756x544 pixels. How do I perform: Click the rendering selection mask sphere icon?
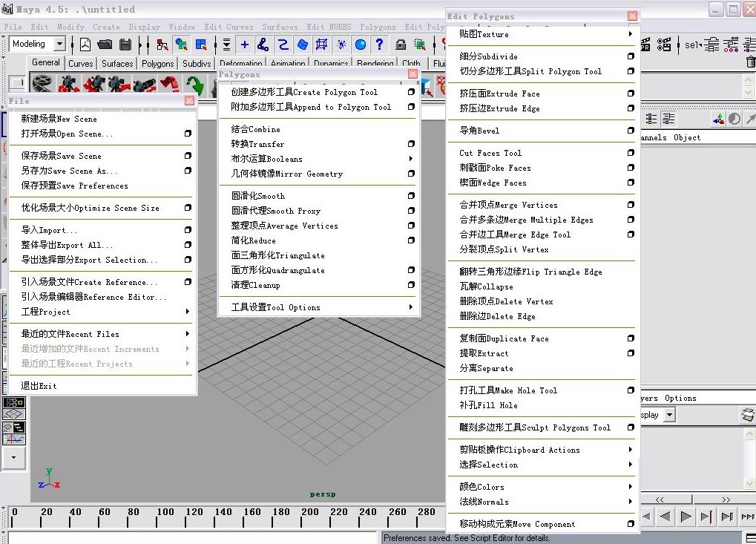click(x=361, y=45)
